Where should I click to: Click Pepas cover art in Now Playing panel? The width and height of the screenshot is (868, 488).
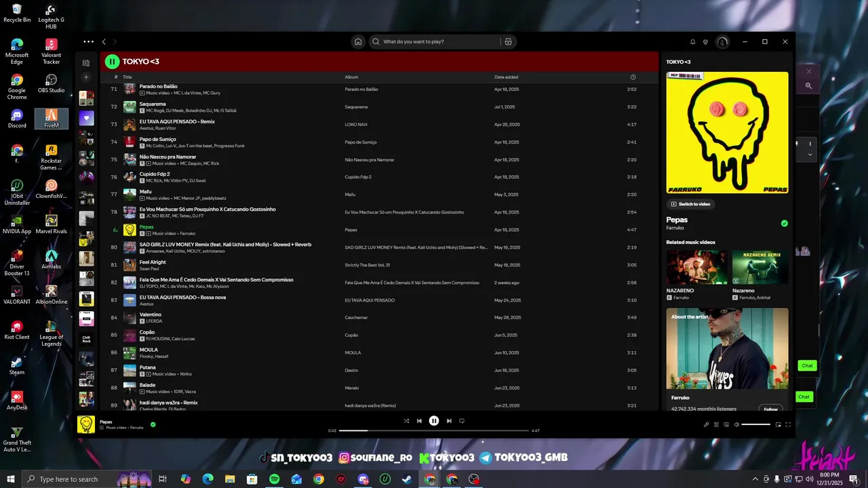(727, 133)
